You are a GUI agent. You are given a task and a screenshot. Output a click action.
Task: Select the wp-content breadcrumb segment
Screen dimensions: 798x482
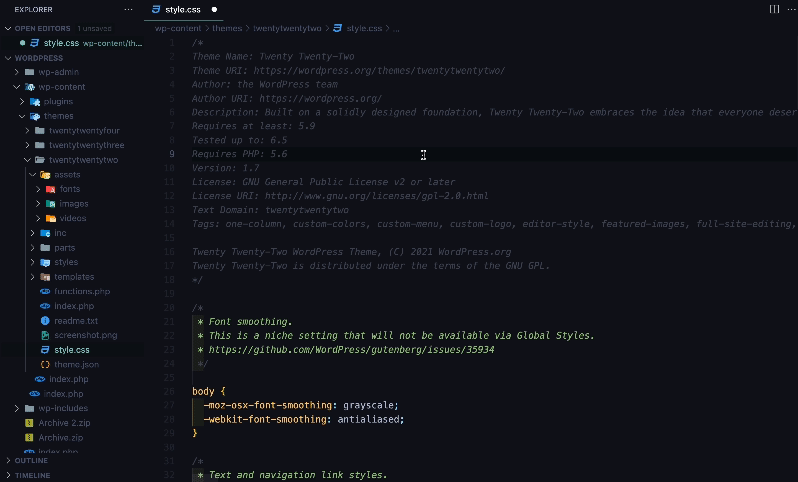coord(178,29)
